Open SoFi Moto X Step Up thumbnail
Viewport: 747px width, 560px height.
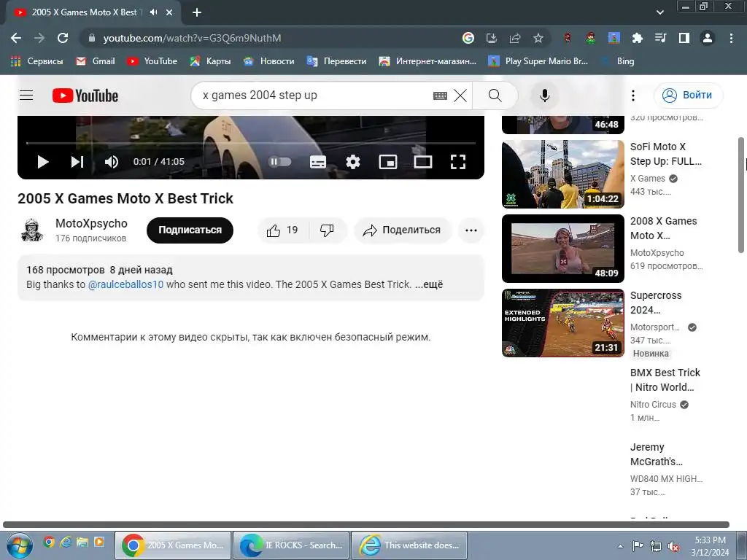click(x=562, y=174)
